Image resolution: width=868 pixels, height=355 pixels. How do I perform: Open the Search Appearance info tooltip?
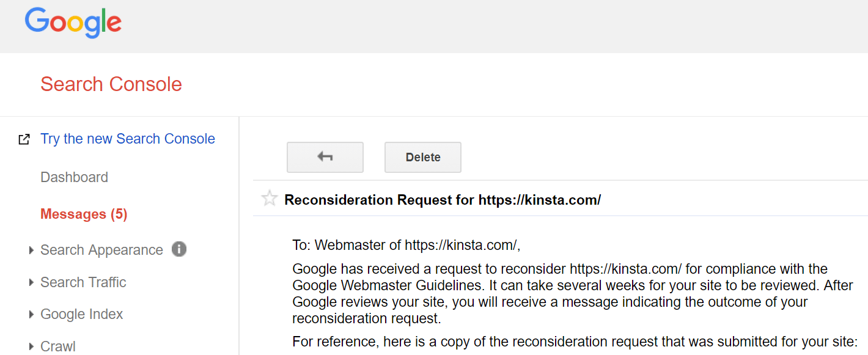pos(178,249)
